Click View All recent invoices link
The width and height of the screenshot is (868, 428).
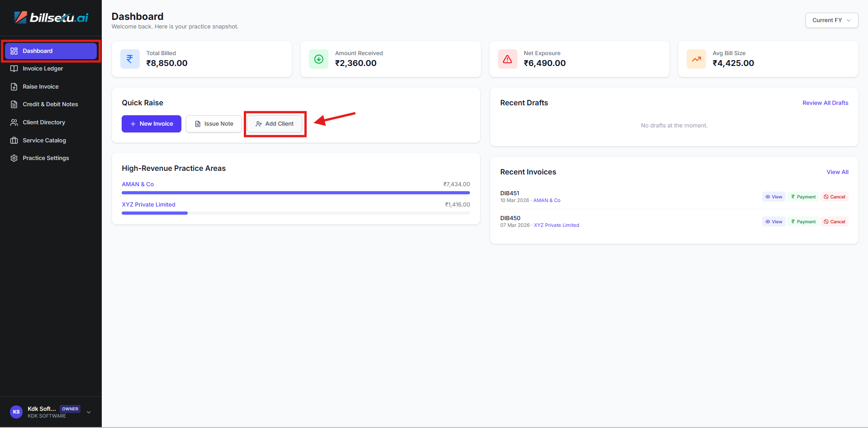[x=837, y=172]
